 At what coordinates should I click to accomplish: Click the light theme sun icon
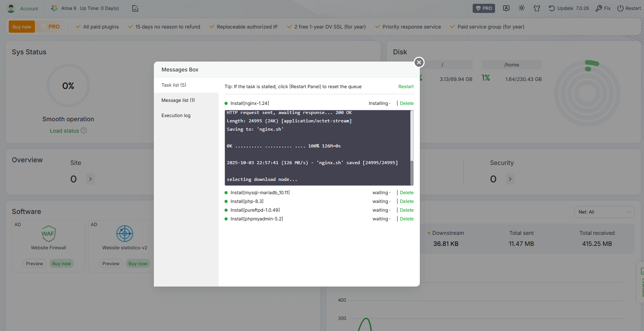[522, 8]
